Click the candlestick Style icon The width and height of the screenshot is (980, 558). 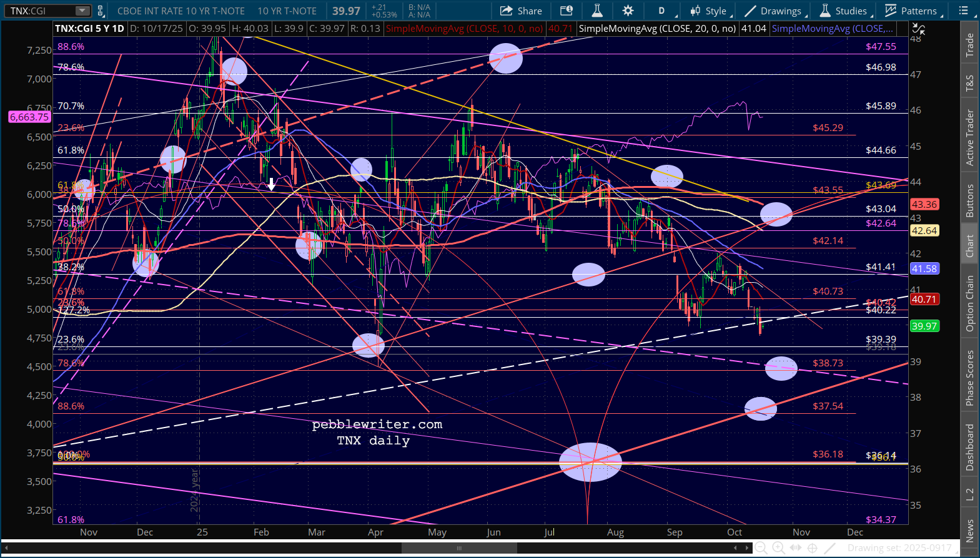pos(695,11)
